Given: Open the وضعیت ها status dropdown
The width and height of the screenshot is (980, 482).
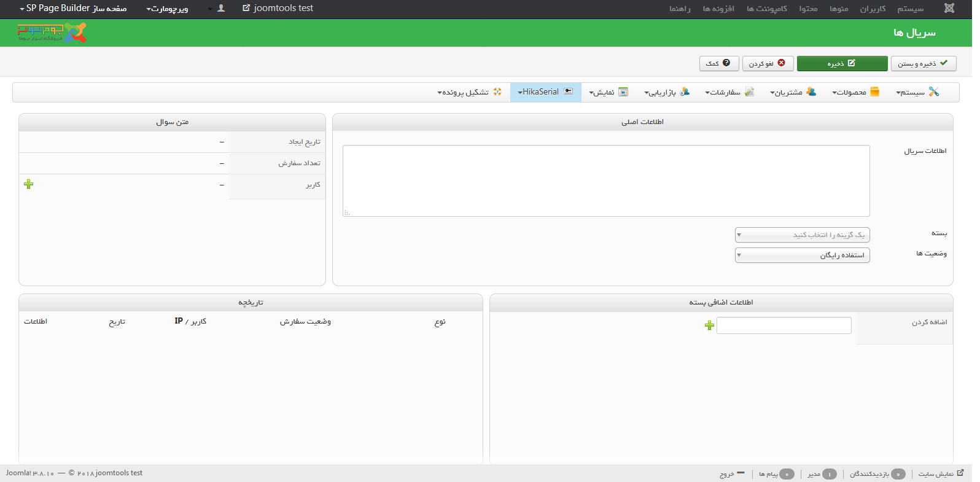Looking at the screenshot, I should pos(802,255).
